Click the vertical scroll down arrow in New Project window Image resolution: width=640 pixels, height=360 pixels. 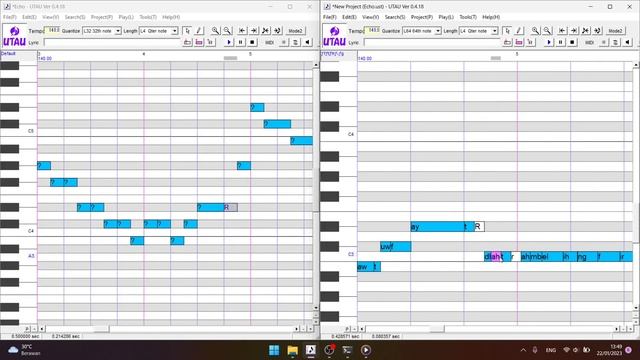[x=636, y=308]
